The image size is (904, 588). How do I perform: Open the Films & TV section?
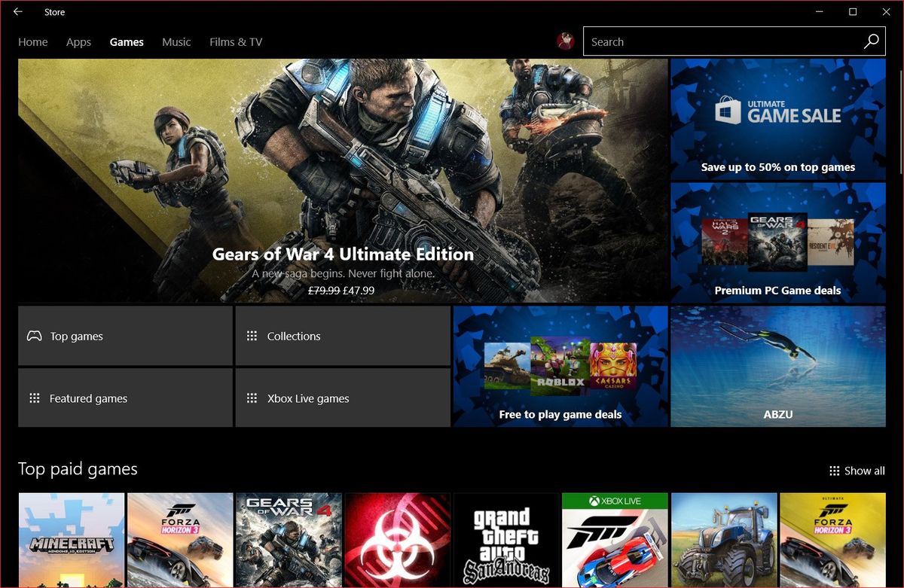235,42
